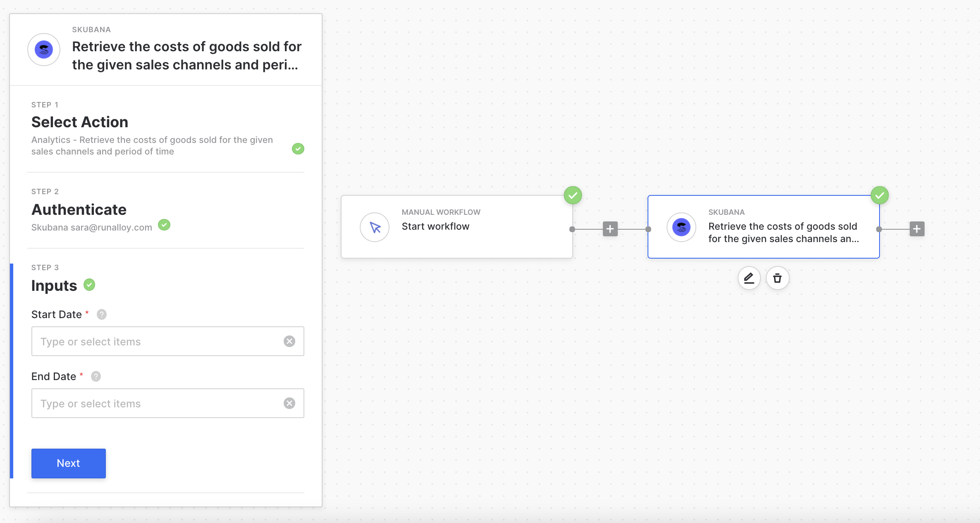
Task: Click Start Date help question mark icon
Action: point(102,314)
